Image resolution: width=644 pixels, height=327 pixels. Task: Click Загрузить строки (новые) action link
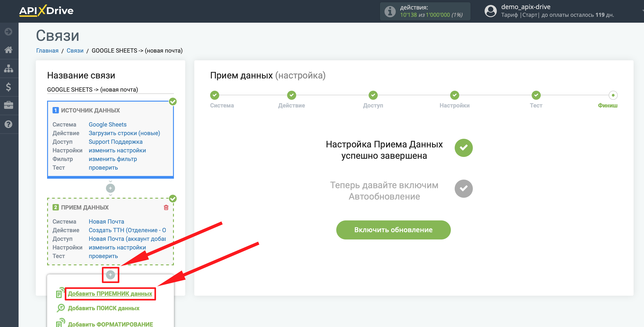click(x=124, y=133)
